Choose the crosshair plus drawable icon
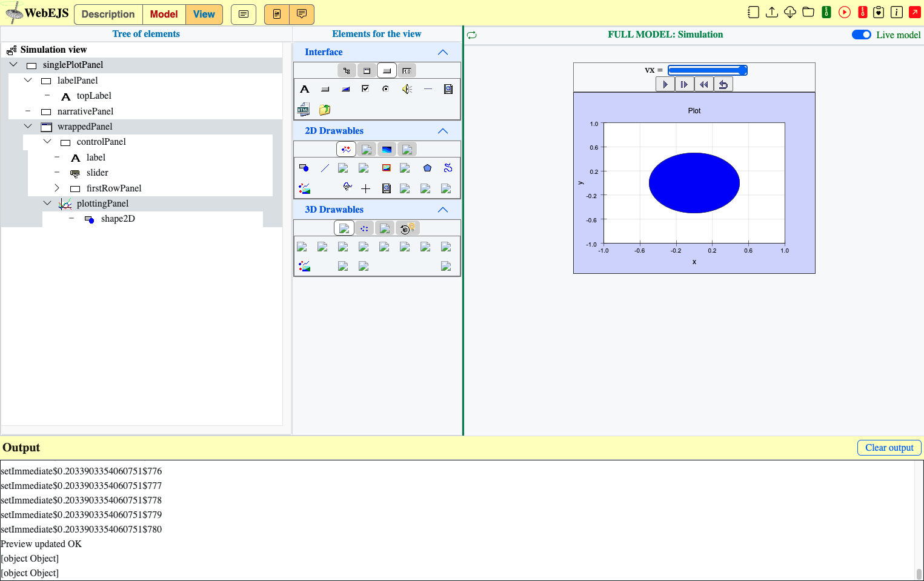Screen dimensions: 924x581 [x=365, y=188]
